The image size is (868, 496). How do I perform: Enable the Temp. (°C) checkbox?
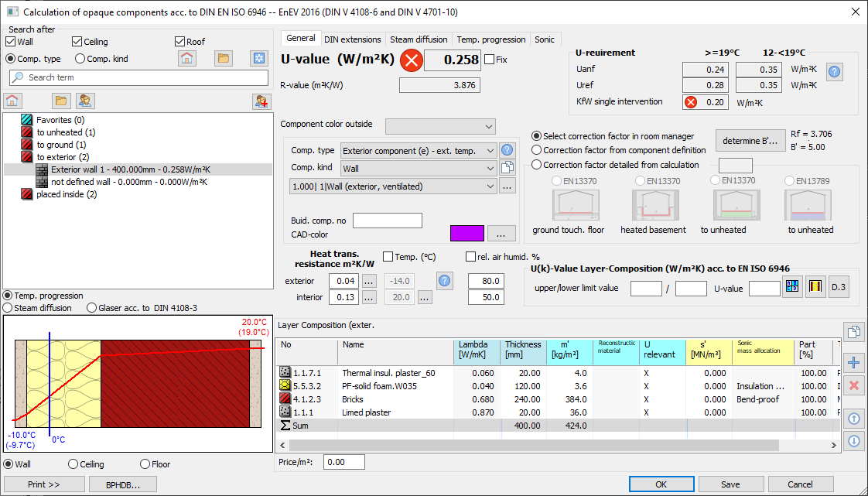tap(388, 256)
